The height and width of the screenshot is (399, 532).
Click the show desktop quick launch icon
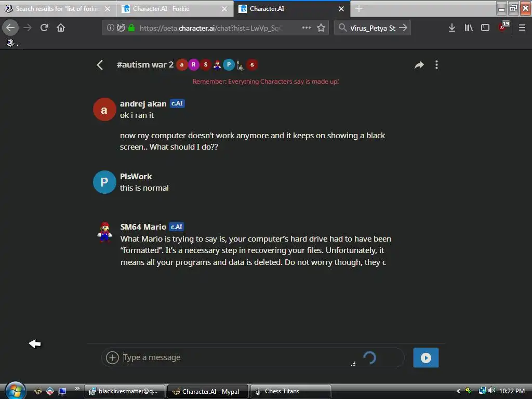pos(62,391)
